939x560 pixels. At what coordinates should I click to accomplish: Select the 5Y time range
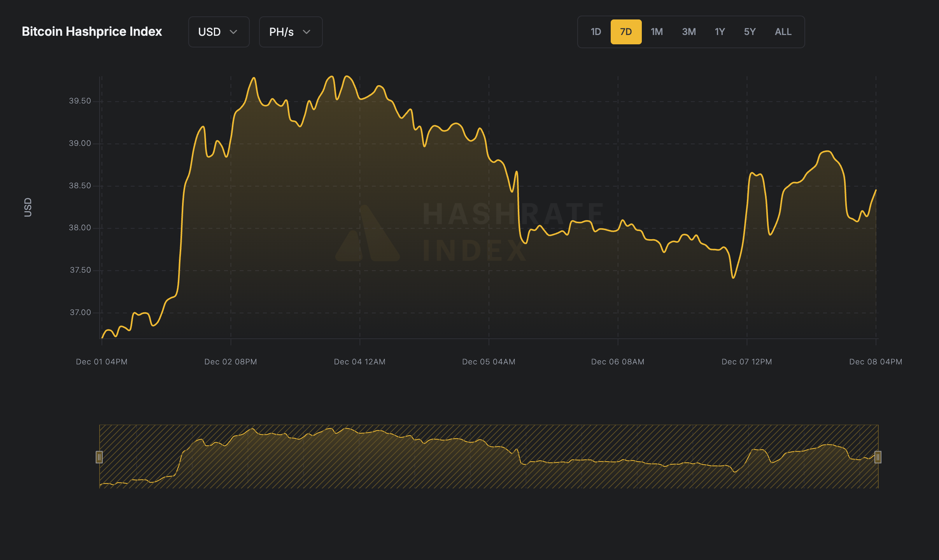[750, 31]
